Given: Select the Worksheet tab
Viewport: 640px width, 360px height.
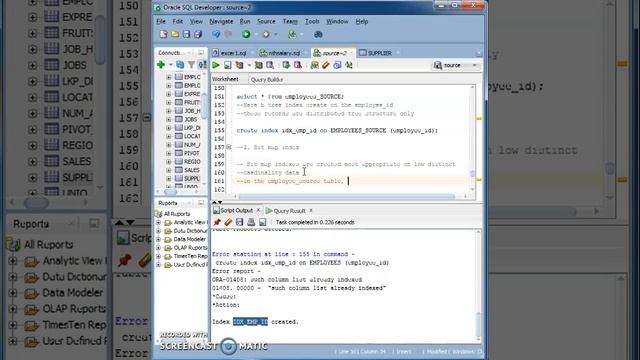Looking at the screenshot, I should click(x=225, y=79).
